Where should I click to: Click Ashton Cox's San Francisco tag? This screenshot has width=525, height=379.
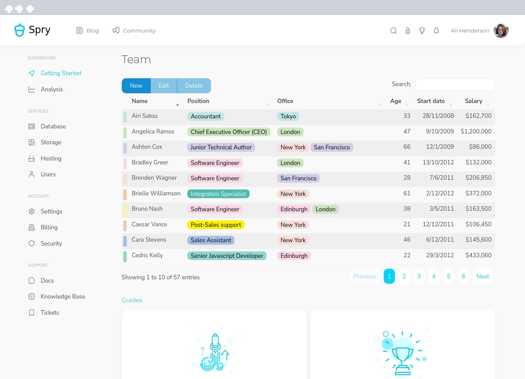click(x=332, y=147)
